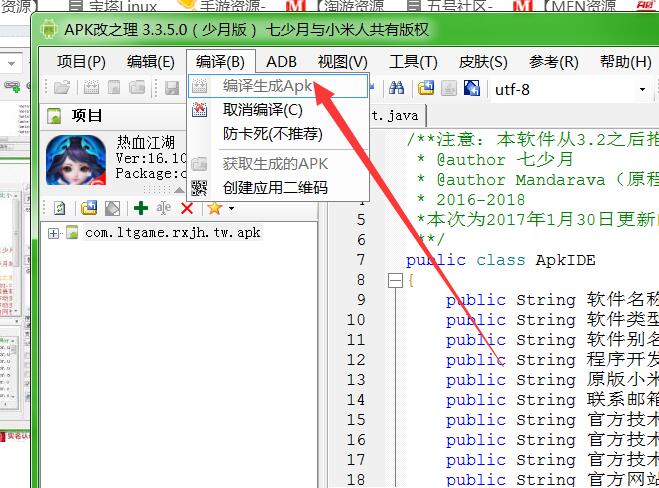Click the open folder toolbar icon

62,89
